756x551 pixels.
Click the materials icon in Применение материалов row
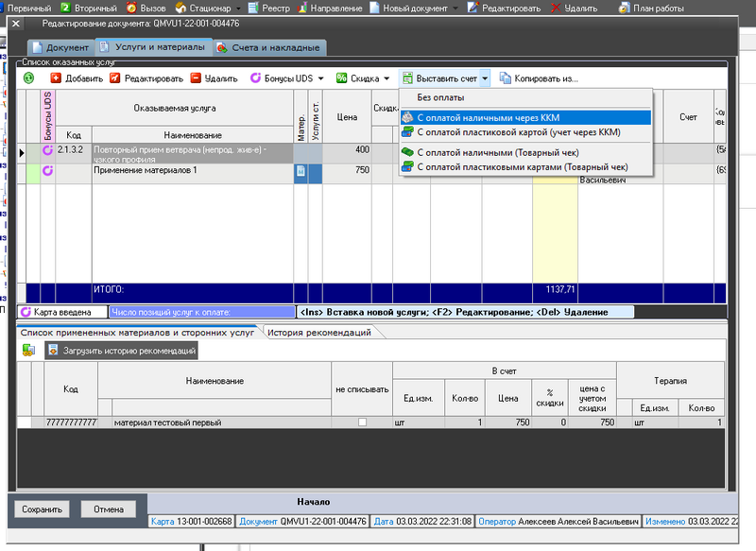301,170
